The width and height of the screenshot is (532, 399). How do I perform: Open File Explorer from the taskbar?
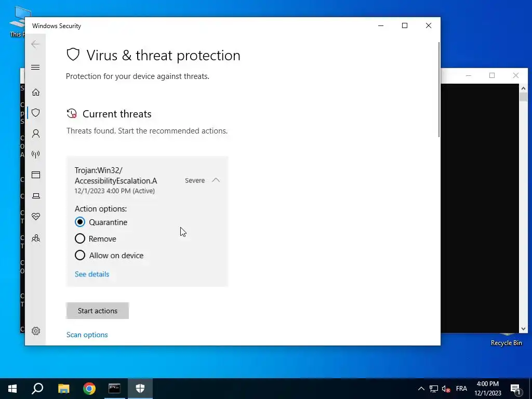(x=63, y=389)
